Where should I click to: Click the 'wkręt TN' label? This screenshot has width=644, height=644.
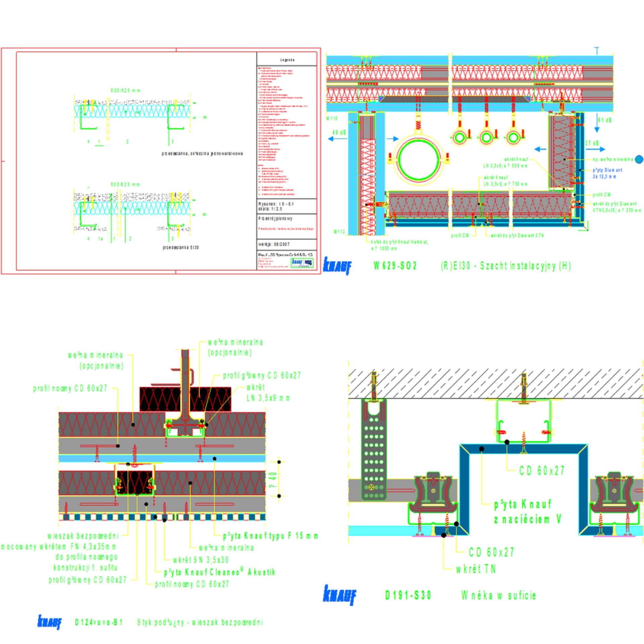(475, 569)
